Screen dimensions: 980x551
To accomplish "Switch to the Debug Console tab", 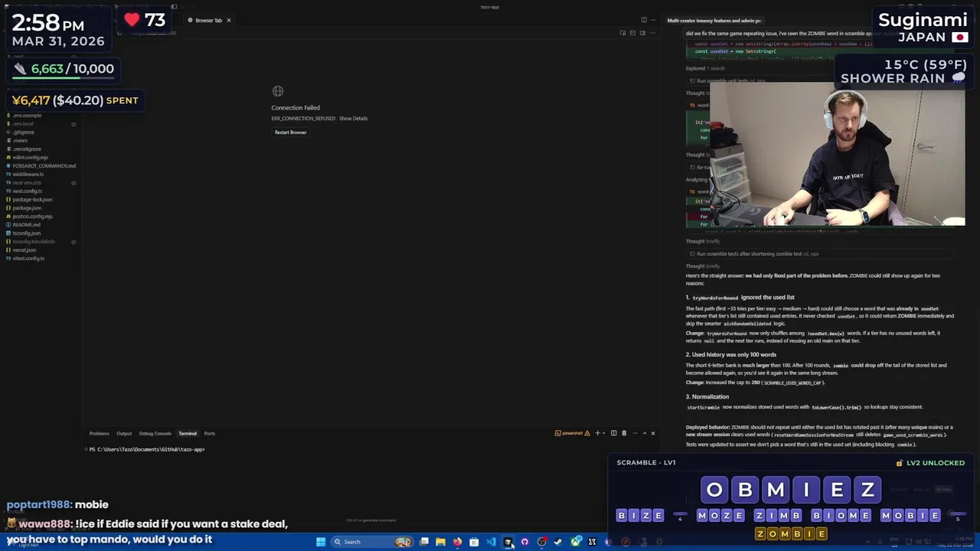I will [x=155, y=434].
